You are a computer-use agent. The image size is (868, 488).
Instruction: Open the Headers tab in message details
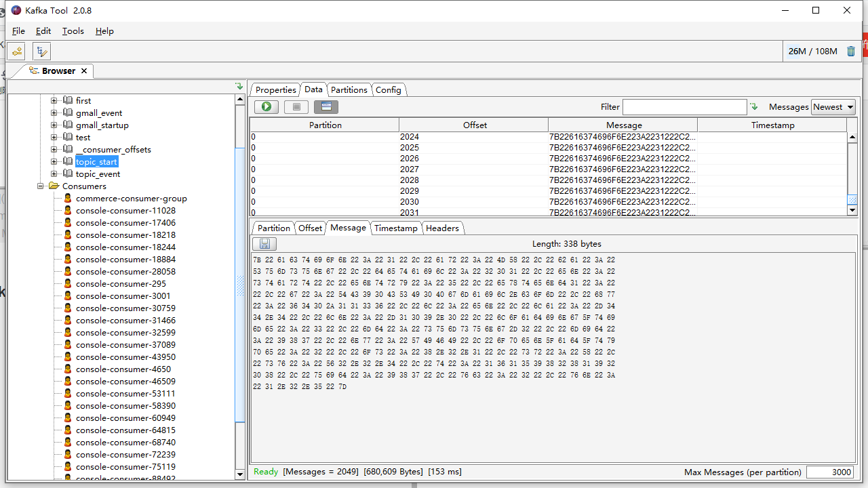tap(443, 228)
